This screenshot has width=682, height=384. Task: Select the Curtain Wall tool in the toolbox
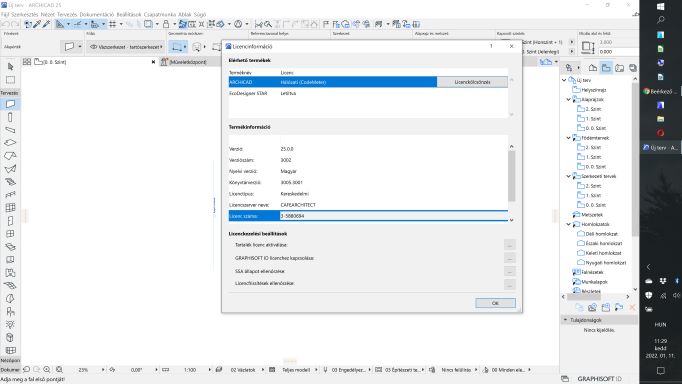pos(10,207)
